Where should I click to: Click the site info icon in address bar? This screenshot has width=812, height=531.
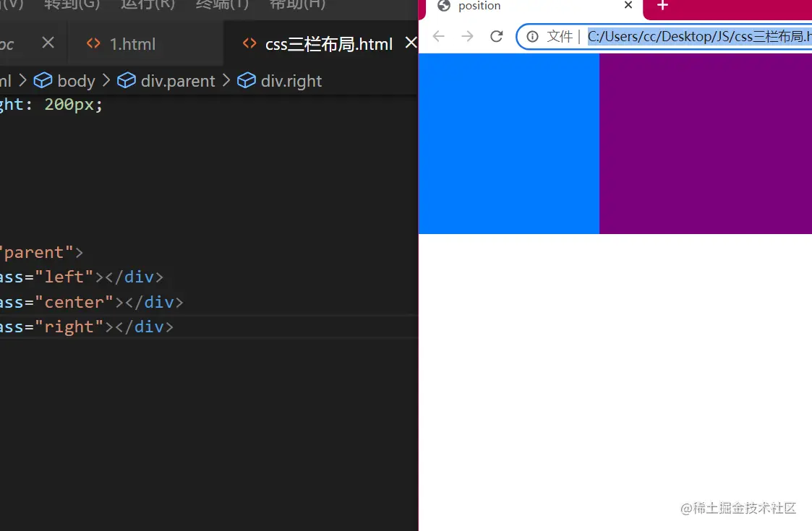(532, 36)
